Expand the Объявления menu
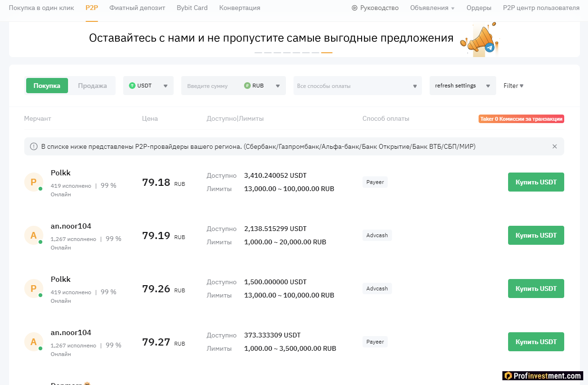588x385 pixels. tap(432, 8)
